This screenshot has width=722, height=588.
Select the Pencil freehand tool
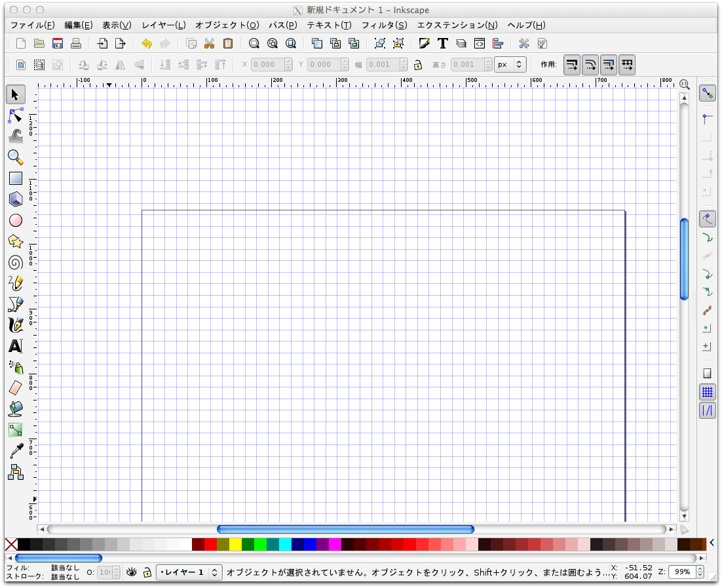click(16, 283)
